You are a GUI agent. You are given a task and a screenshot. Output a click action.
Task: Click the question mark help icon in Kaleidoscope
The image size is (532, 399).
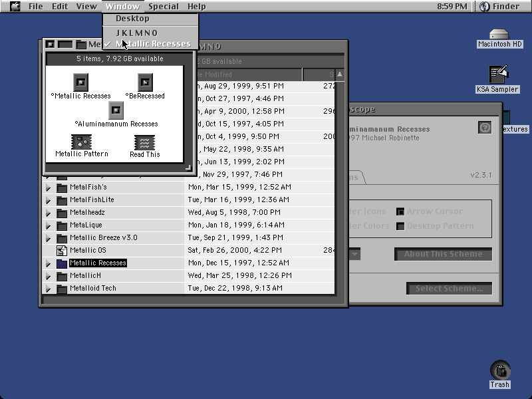click(485, 128)
